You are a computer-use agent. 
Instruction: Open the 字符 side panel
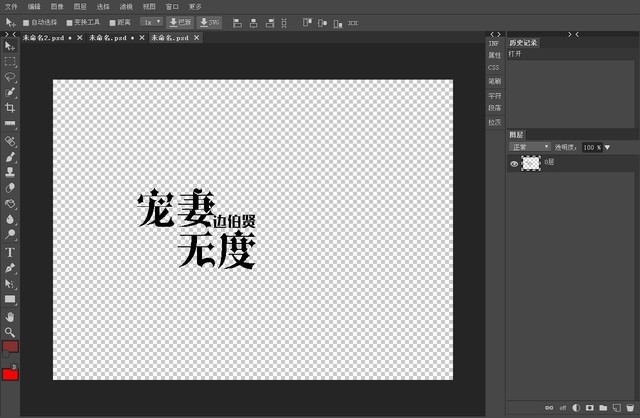coord(494,95)
